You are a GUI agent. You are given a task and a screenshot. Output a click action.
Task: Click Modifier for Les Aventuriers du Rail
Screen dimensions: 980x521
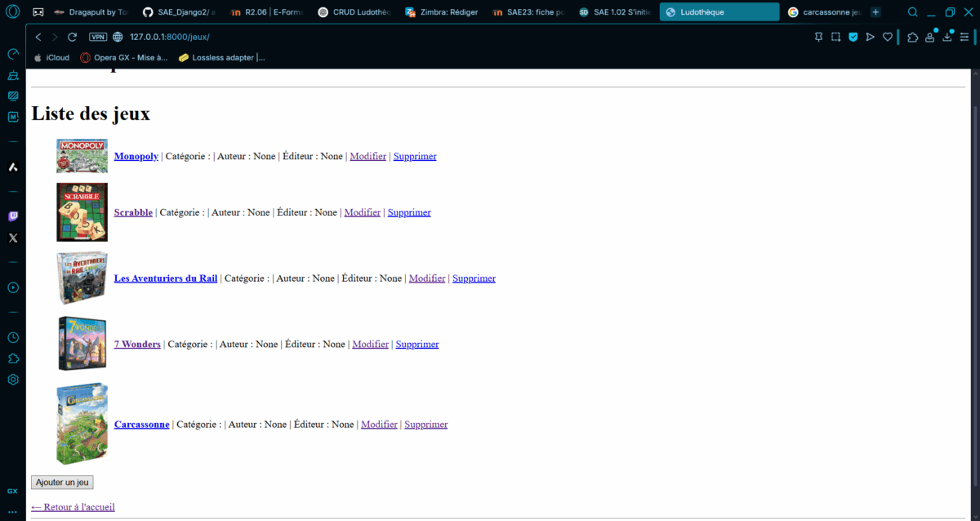(427, 278)
